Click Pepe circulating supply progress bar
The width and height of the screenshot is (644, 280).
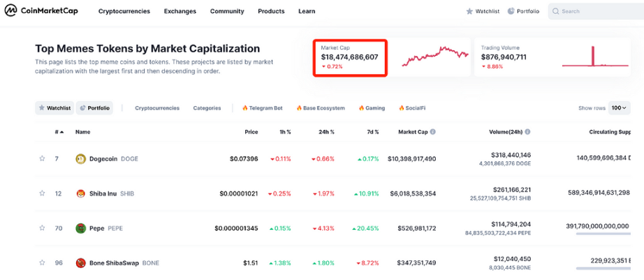[603, 234]
